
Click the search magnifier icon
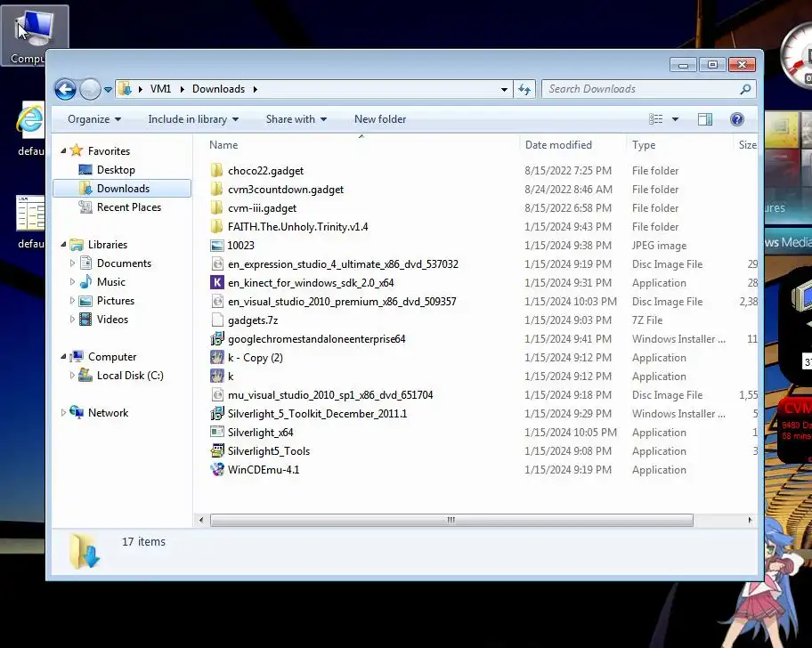[746, 89]
